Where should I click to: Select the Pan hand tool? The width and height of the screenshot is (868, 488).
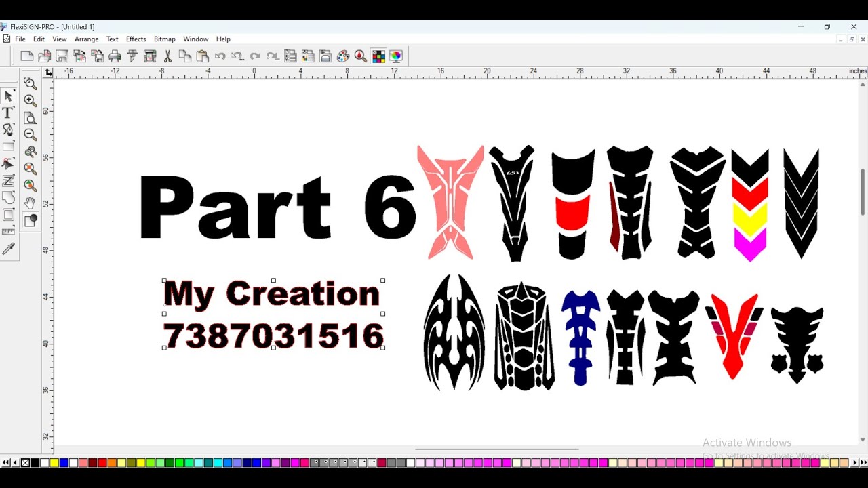click(x=30, y=203)
